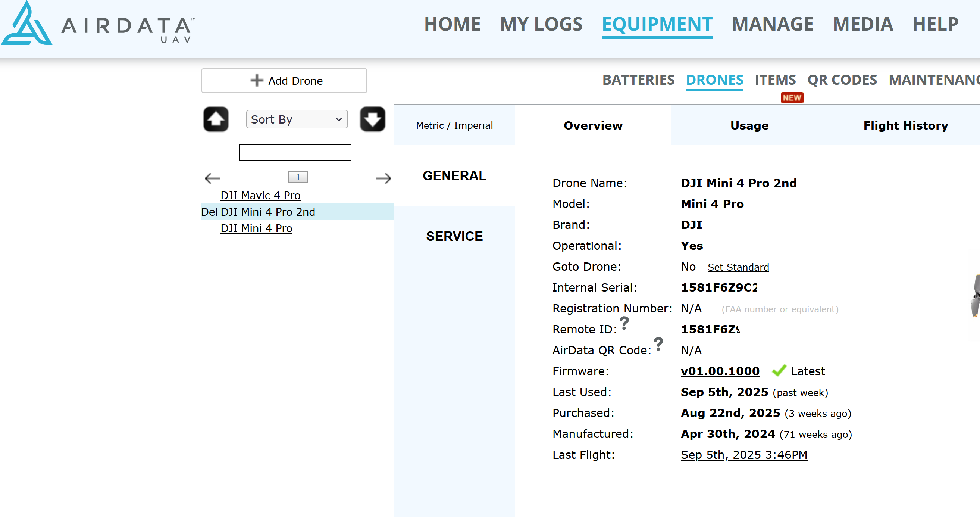
Task: Click Registration Number N/A value
Action: point(691,308)
